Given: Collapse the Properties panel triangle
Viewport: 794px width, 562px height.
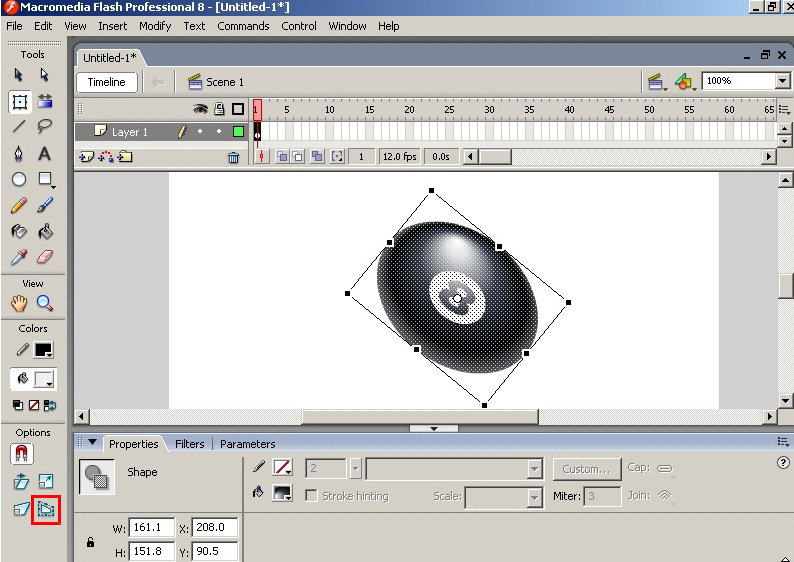Looking at the screenshot, I should click(92, 442).
